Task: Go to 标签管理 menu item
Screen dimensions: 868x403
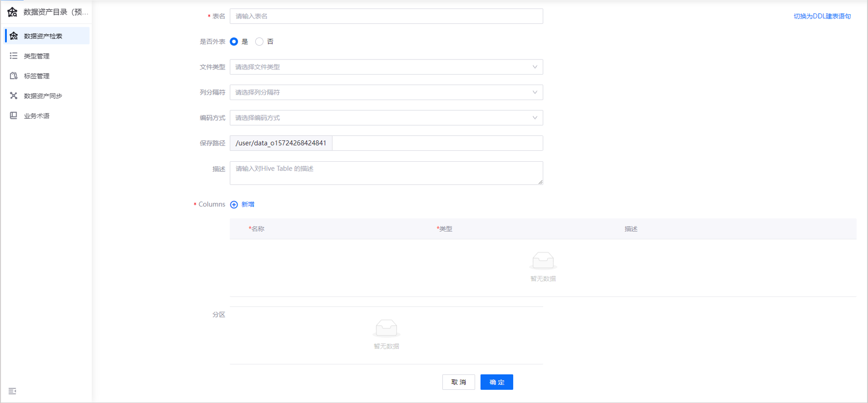Action: pyautogui.click(x=47, y=76)
